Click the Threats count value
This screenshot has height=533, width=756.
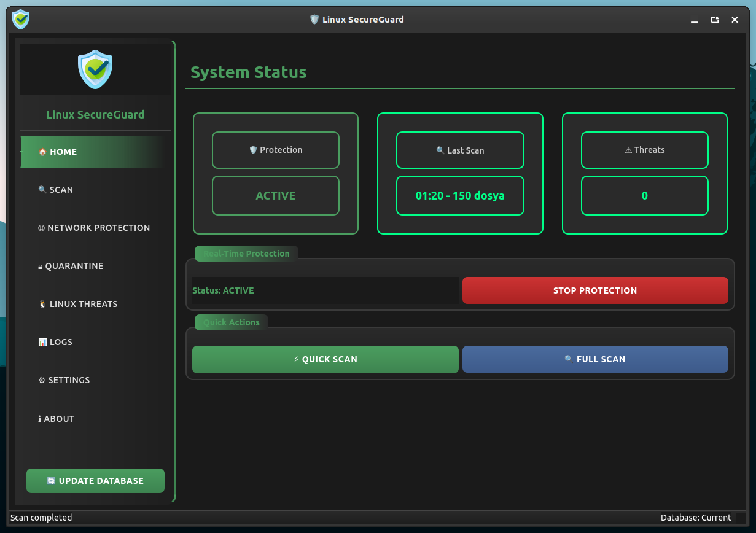pos(644,196)
